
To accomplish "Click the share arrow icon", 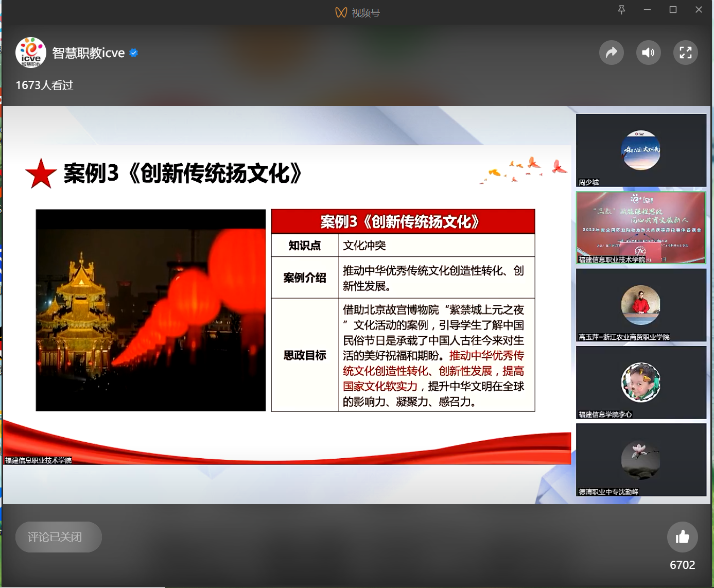I will pos(611,53).
